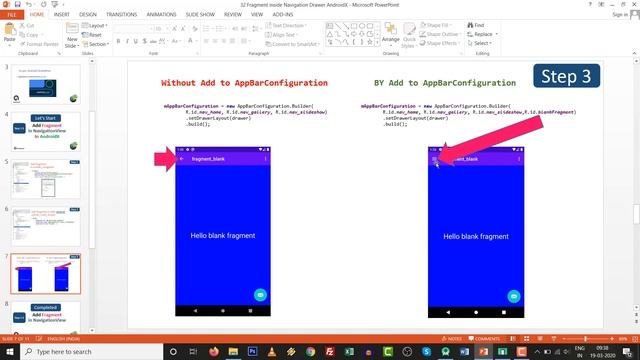Image resolution: width=640 pixels, height=360 pixels.
Task: Open Quick Styles gallery
Action: pos(409,36)
